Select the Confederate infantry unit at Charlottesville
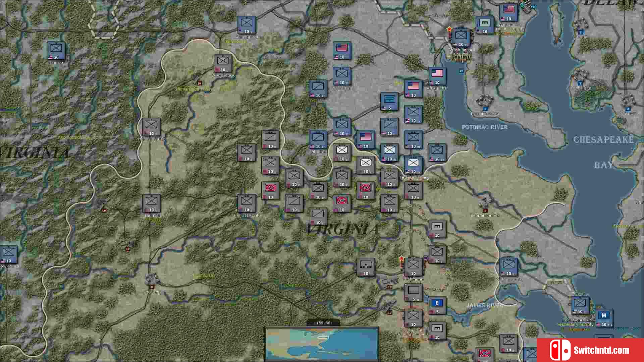This screenshot has height=362, width=644. point(247,203)
